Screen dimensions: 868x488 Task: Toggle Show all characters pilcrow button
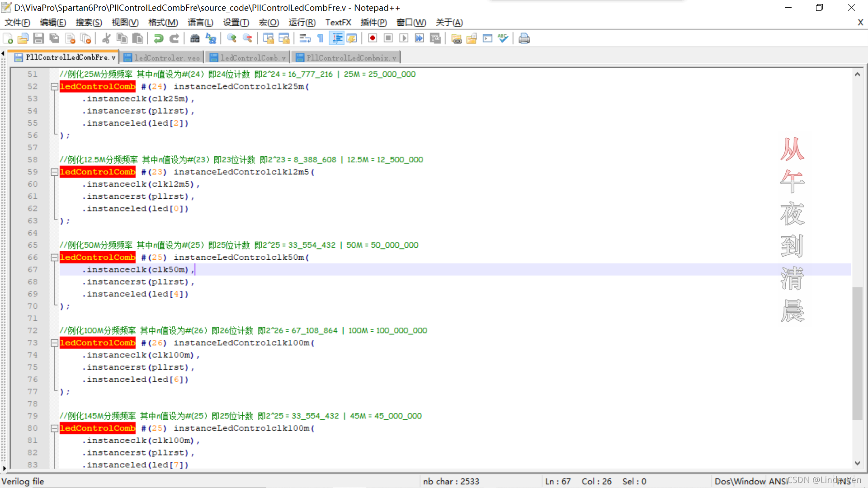(x=321, y=38)
